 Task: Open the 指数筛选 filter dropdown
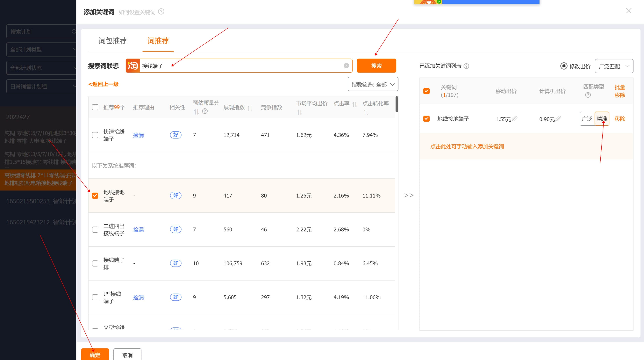click(373, 84)
